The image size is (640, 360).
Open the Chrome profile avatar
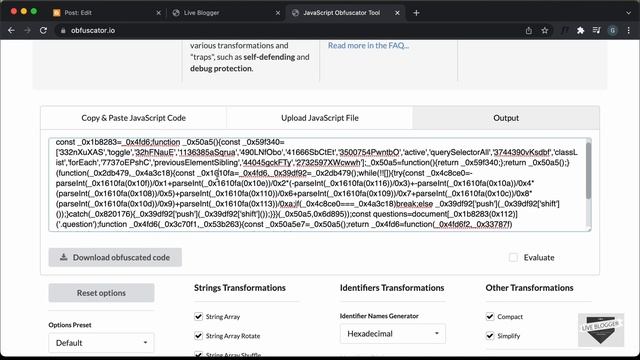pos(612,31)
